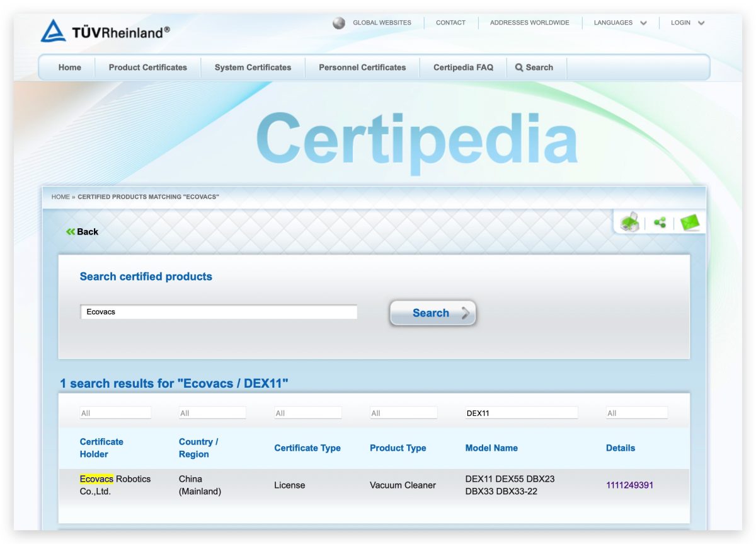Click the globe icon beside Global Websites
Screen dimensions: 756x544
pos(339,23)
